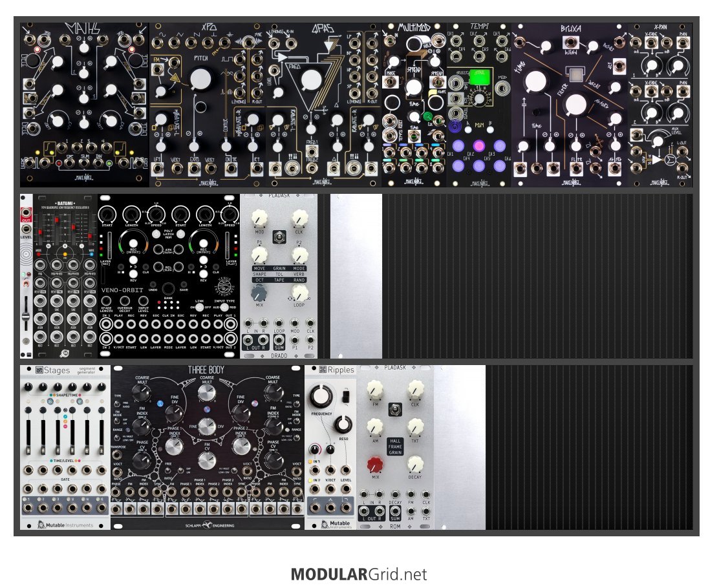Click the LOOP knob on Dradd
The height and width of the screenshot is (588, 719).
pos(299,293)
